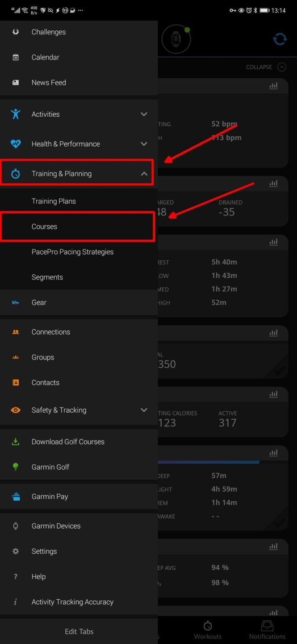Click the COLLAPSE control on the dashboard
Image resolution: width=297 pixels, height=644 pixels.
coord(265,67)
